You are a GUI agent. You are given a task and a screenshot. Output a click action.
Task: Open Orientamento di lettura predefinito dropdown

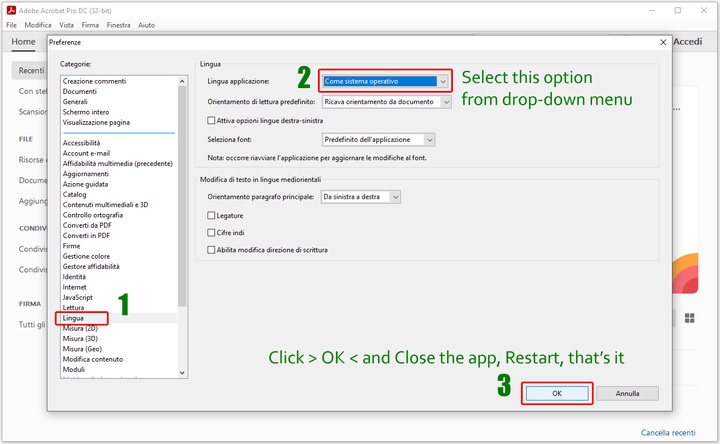386,102
